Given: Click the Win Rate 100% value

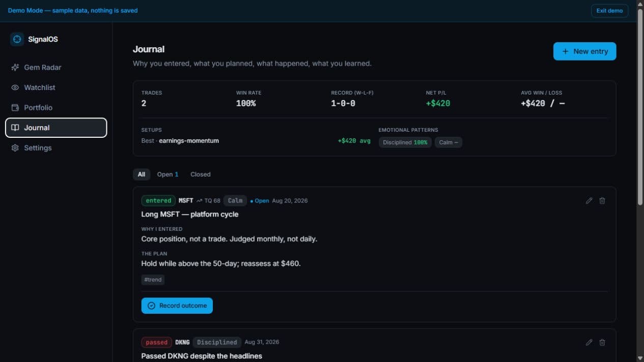Looking at the screenshot, I should click(x=246, y=103).
